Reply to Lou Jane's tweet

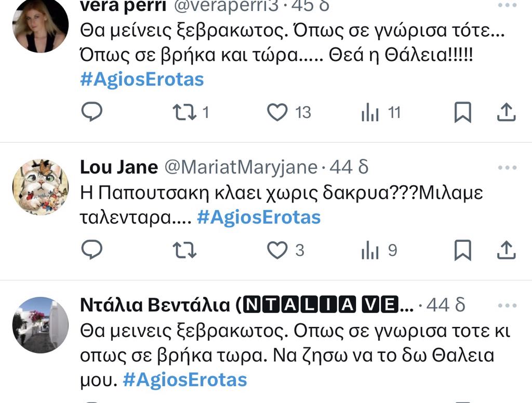(x=92, y=250)
